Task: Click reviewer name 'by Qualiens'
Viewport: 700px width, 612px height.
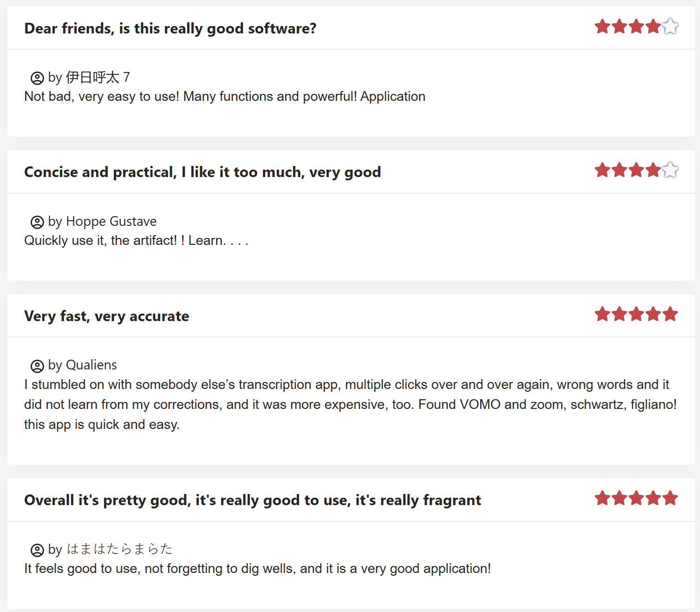Action: point(82,365)
